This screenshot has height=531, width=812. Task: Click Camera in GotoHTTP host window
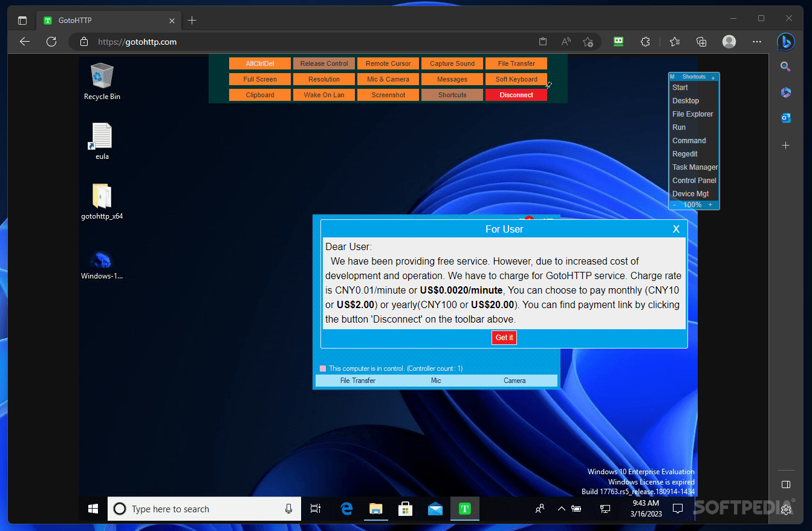(515, 381)
